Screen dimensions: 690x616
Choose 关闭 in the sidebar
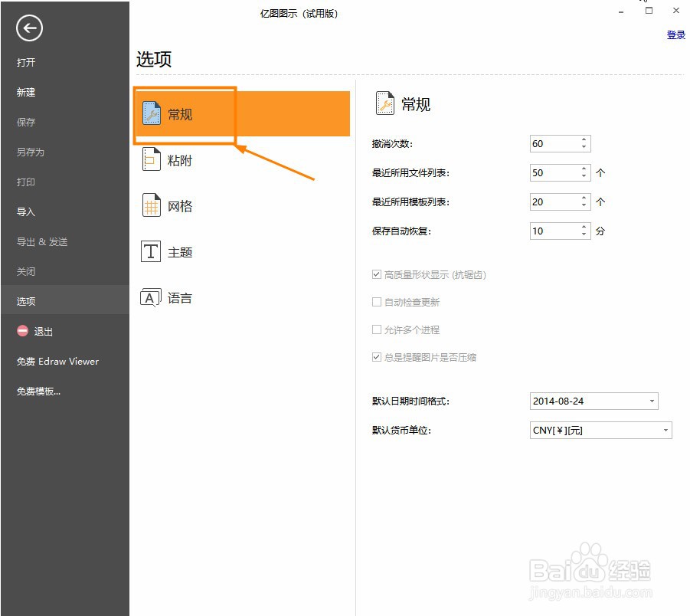point(26,272)
